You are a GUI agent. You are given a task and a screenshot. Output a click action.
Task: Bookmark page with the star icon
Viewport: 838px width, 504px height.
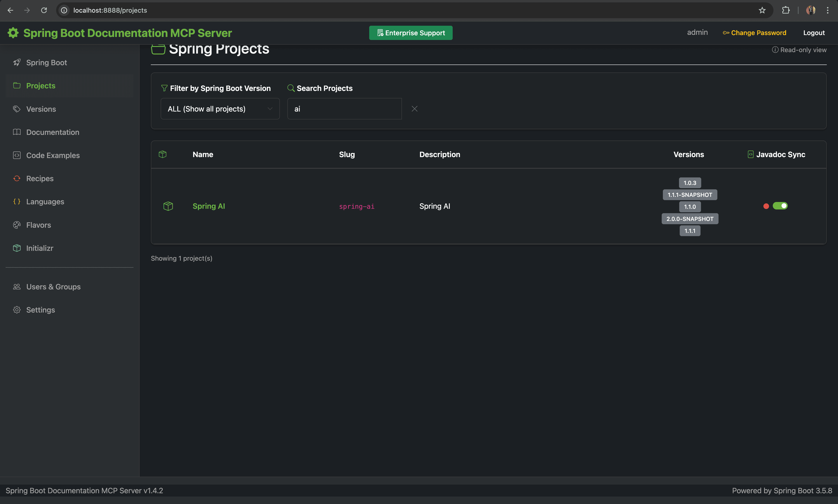click(762, 10)
